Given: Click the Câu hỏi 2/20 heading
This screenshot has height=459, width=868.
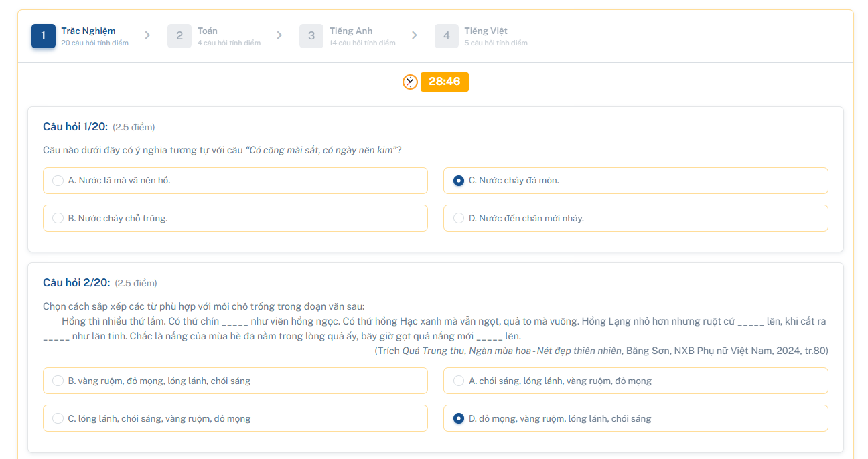Looking at the screenshot, I should point(76,283).
